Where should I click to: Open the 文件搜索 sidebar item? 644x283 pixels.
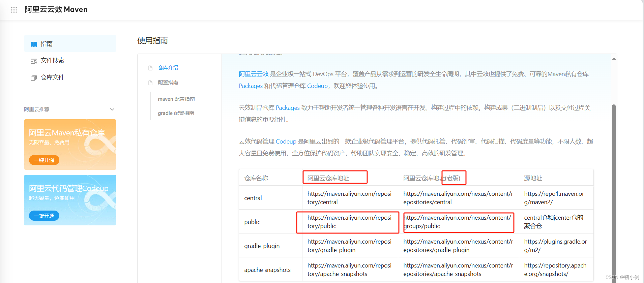coord(70,60)
